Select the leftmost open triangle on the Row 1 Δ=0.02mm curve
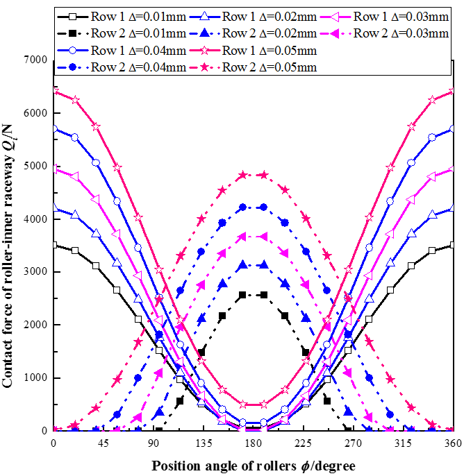This screenshot has width=464, height=476. pos(54,207)
